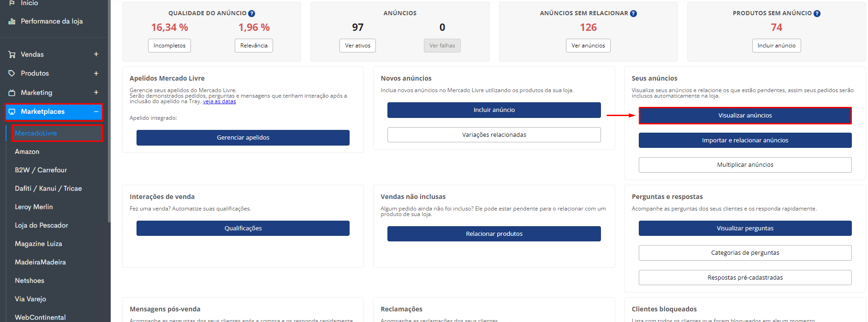Click the 1,96 % relevance value
This screenshot has width=868, height=322.
click(254, 28)
